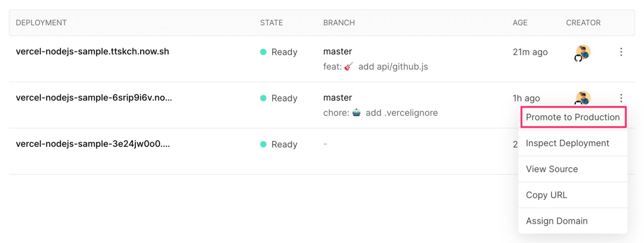Select Promote to Production from the menu
The width and height of the screenshot is (644, 243).
(x=573, y=117)
